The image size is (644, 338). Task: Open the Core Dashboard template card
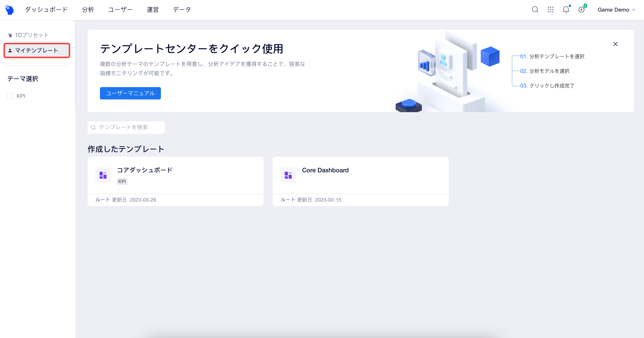361,181
